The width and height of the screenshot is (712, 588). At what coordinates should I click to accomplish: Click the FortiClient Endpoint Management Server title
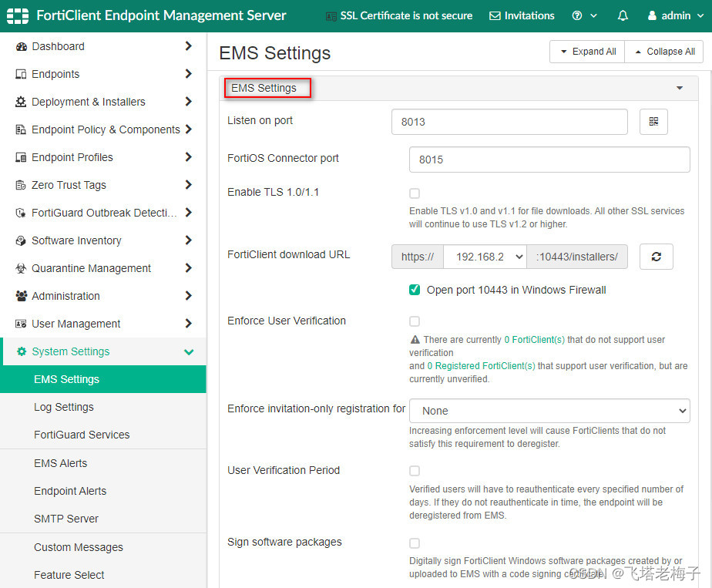coord(161,15)
